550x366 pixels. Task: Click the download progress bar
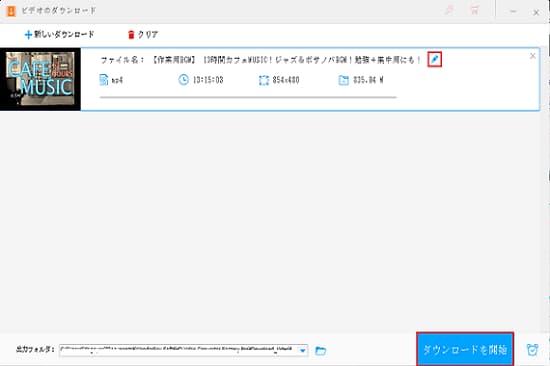tap(248, 97)
